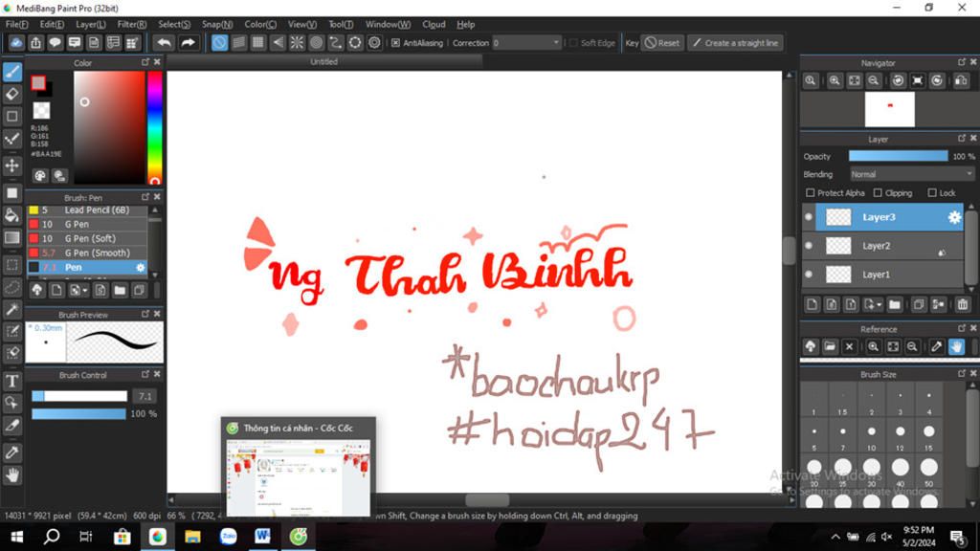980x551 pixels.
Task: Enable Clipping checkbox
Action: 878,193
